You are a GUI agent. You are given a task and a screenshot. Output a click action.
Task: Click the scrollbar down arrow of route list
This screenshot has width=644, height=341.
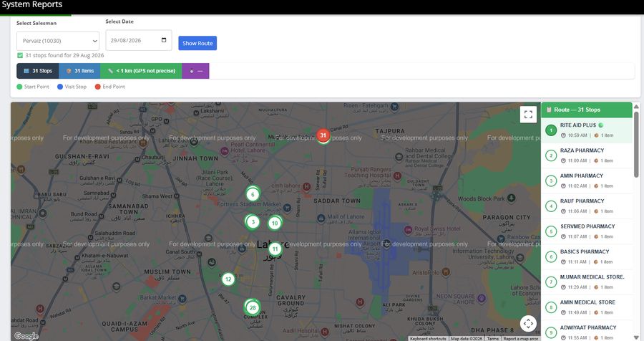pos(636,337)
